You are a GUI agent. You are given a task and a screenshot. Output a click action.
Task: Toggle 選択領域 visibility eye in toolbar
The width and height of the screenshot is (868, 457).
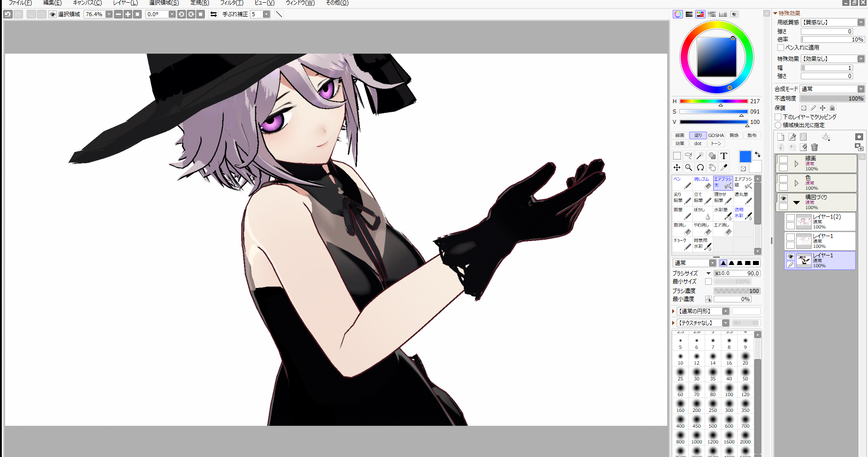53,14
